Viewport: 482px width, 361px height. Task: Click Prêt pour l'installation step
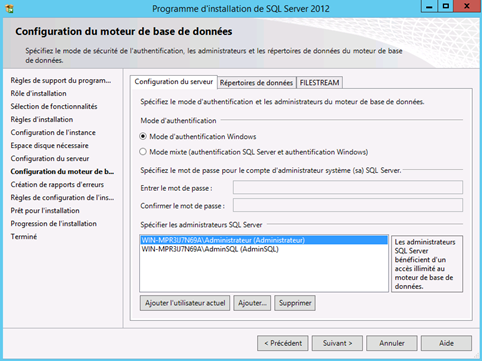click(45, 210)
